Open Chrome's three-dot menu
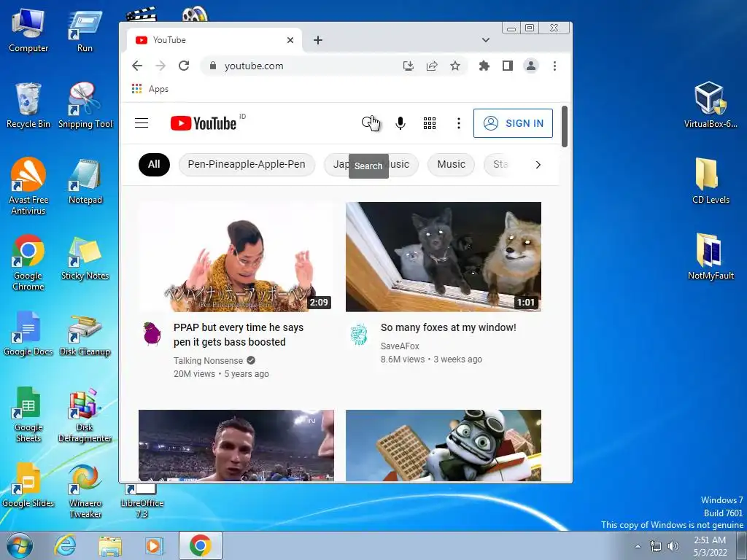This screenshot has width=747, height=560. (554, 66)
